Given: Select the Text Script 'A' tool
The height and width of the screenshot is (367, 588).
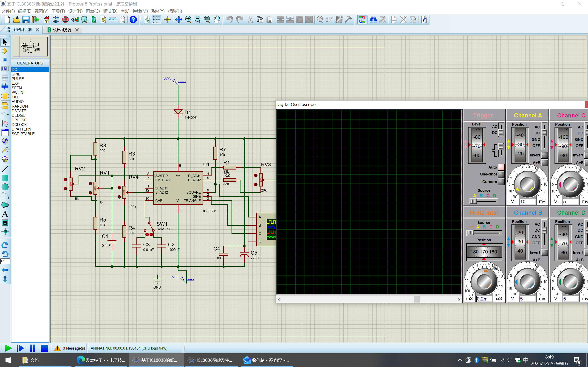Looking at the screenshot, I should pos(5,214).
